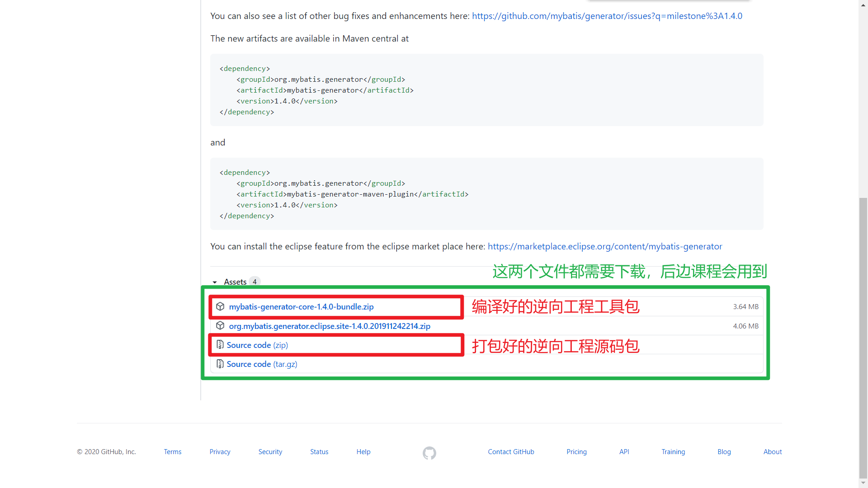This screenshot has width=868, height=488.
Task: Open Blog footer link
Action: pos(724,452)
